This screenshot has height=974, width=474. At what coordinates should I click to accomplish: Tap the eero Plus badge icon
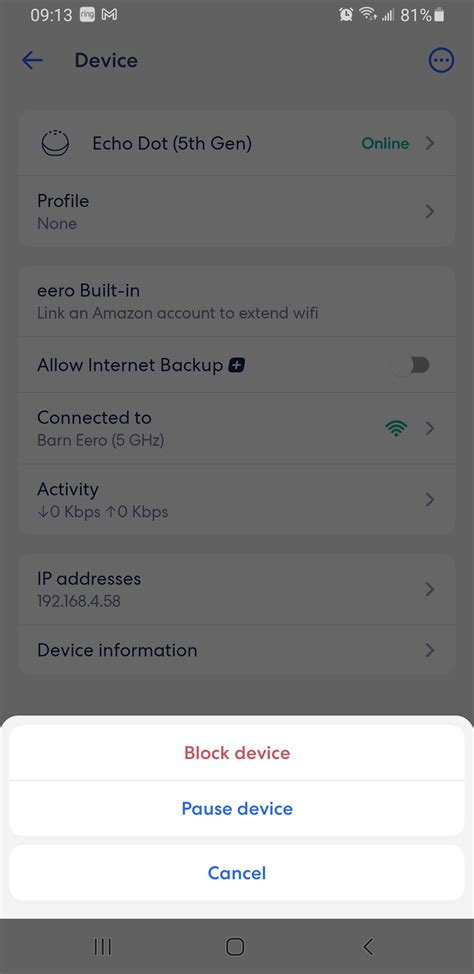(x=236, y=366)
